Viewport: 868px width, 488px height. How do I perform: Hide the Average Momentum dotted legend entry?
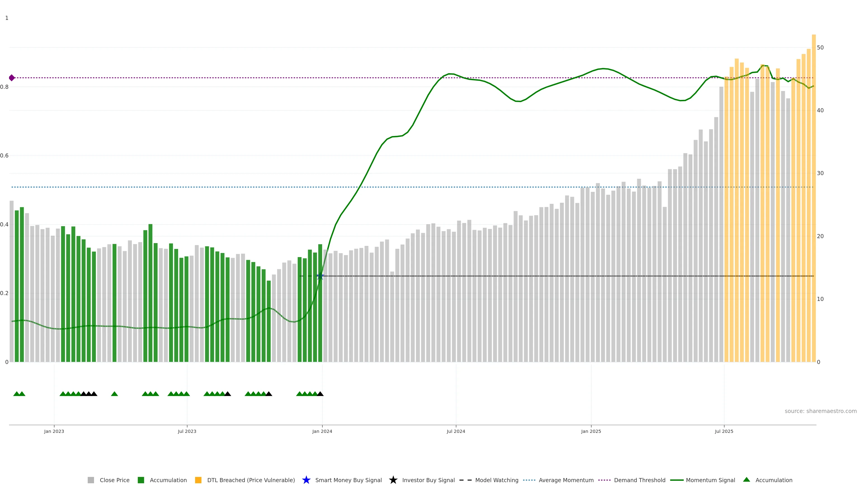pos(529,480)
